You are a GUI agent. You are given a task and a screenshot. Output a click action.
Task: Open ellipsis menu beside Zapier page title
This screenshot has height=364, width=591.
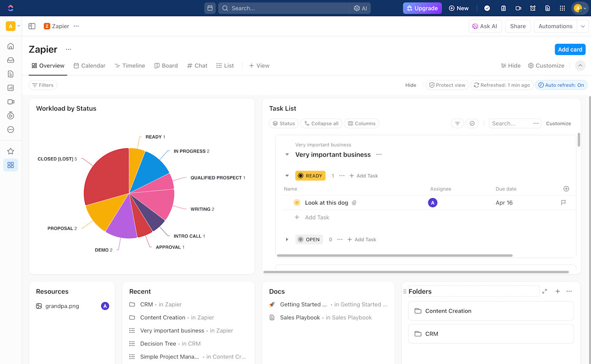[68, 49]
